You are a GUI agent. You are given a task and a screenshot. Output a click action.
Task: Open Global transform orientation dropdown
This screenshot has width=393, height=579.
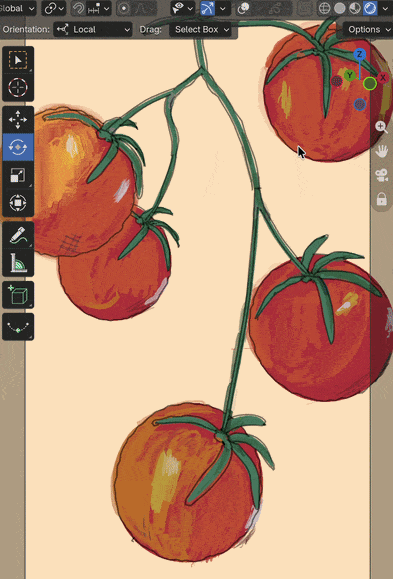point(17,8)
